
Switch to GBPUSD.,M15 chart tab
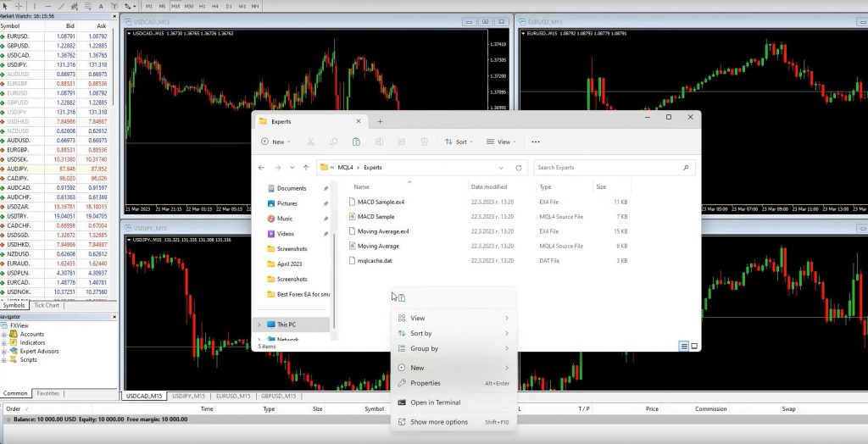pyautogui.click(x=278, y=397)
